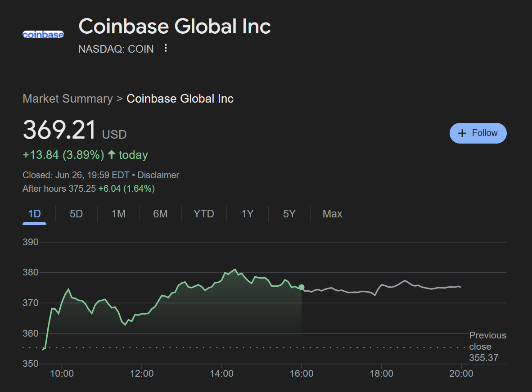Screen dimensions: 532x392
Task: Click the Coinbase Global Inc title heading
Action: (x=175, y=27)
